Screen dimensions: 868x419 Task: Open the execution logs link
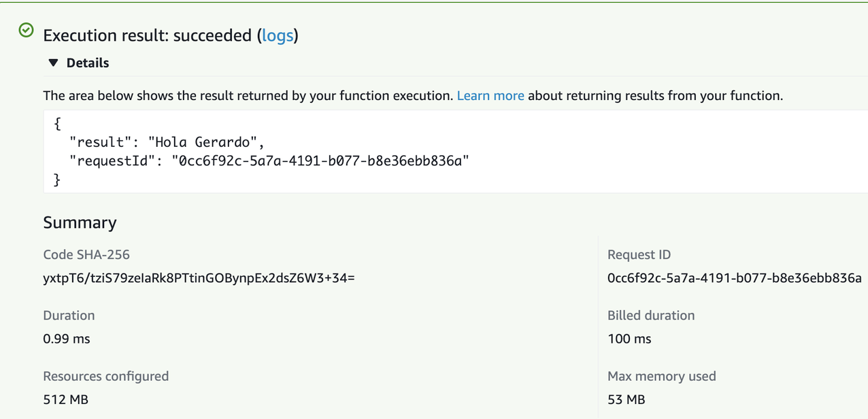pos(278,35)
